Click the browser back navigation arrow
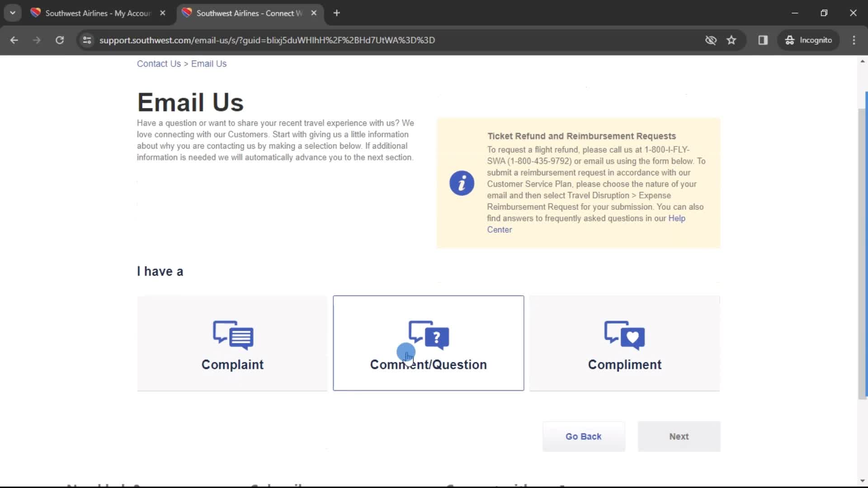This screenshot has width=868, height=488. [x=14, y=40]
